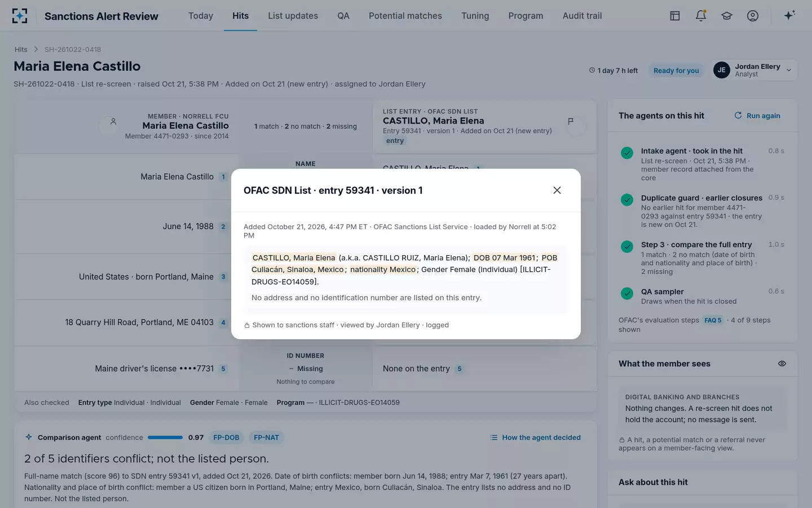This screenshot has height=508, width=812.
Task: Click reference marker 5 beside None on the entry
Action: (460, 369)
